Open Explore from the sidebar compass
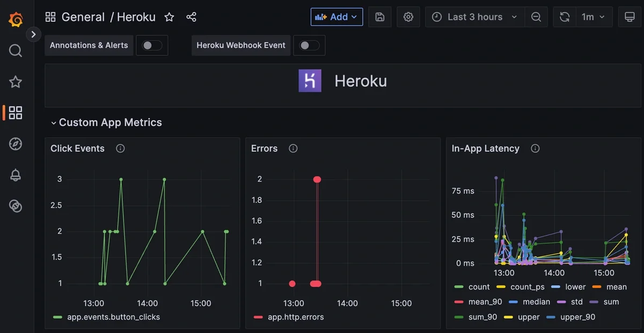This screenshot has width=644, height=333. point(15,144)
